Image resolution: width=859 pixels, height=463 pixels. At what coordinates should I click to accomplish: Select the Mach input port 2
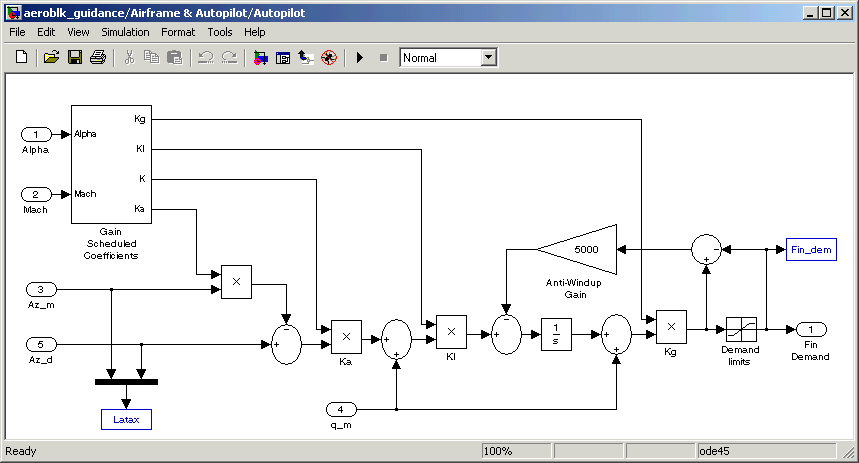pyautogui.click(x=36, y=194)
